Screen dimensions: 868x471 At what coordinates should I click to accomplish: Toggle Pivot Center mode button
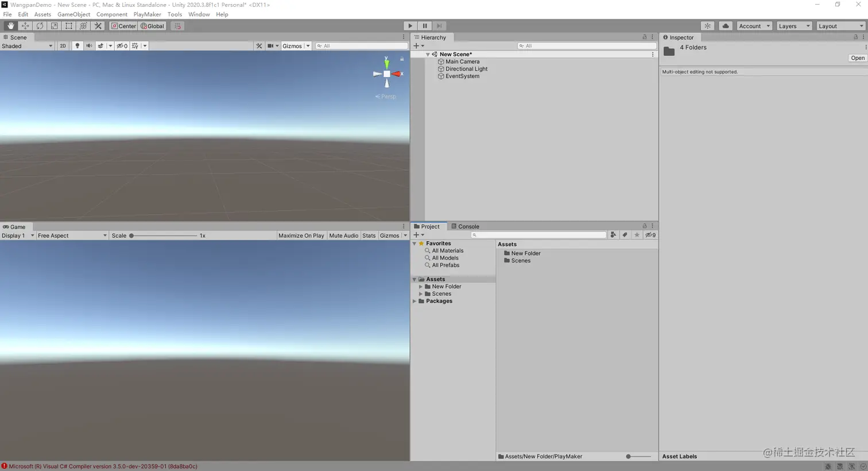tap(123, 26)
